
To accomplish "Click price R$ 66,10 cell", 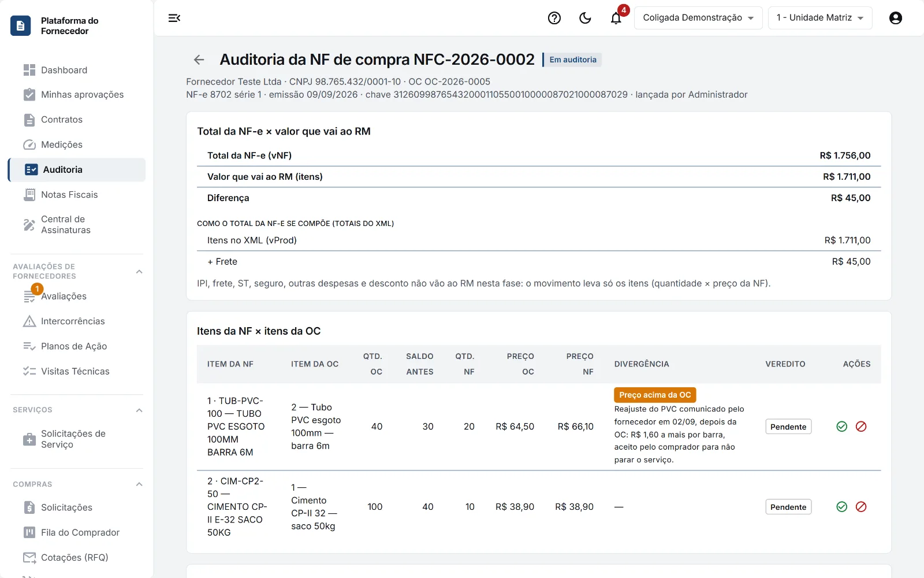I will coord(575,427).
